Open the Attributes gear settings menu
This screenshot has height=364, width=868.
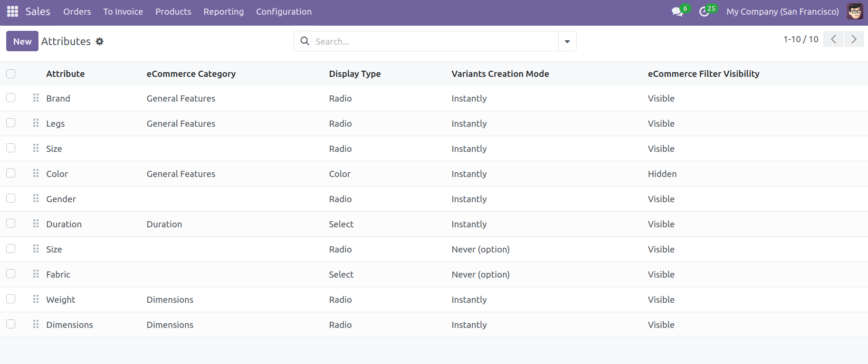tap(99, 41)
